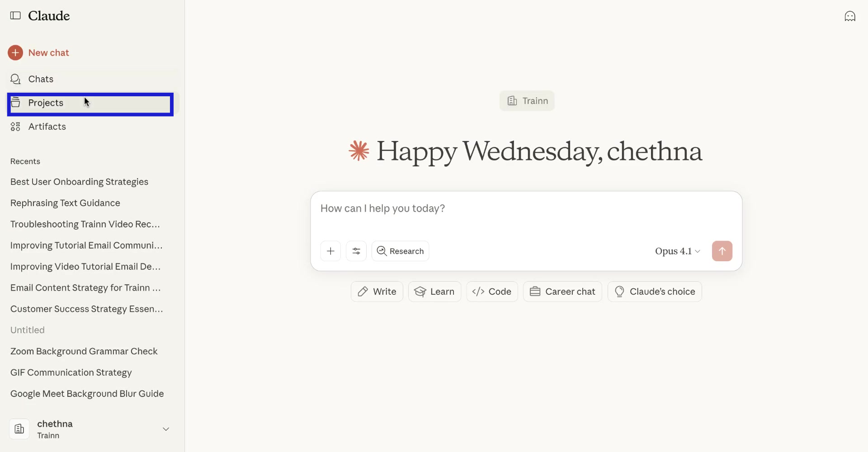Collapse the sidebar with the panel icon

tap(15, 16)
